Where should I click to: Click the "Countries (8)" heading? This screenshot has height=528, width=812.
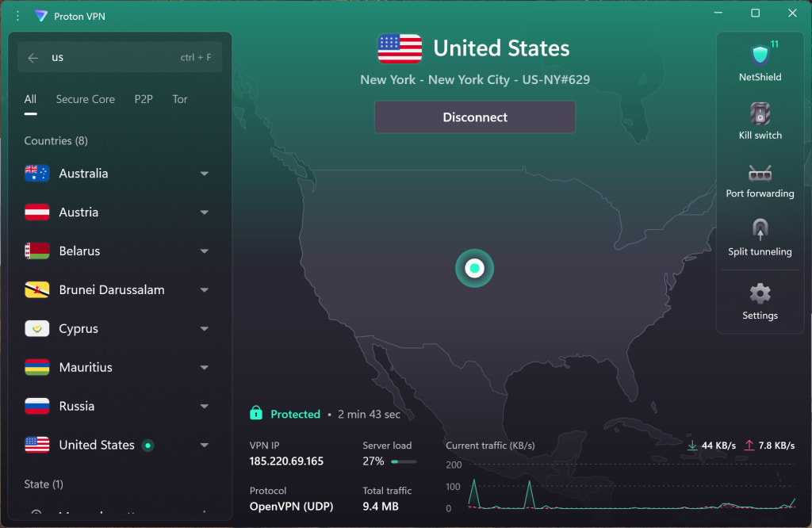[x=56, y=141]
